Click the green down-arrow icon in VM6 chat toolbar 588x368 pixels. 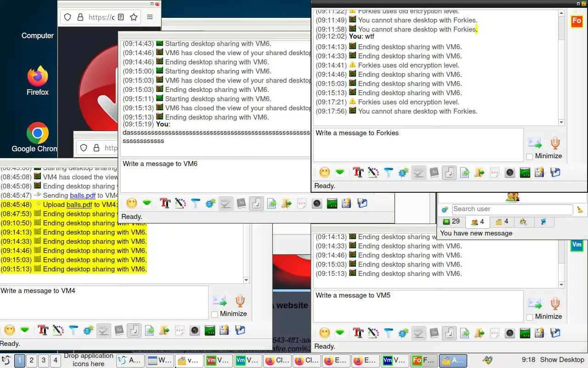coord(147,203)
